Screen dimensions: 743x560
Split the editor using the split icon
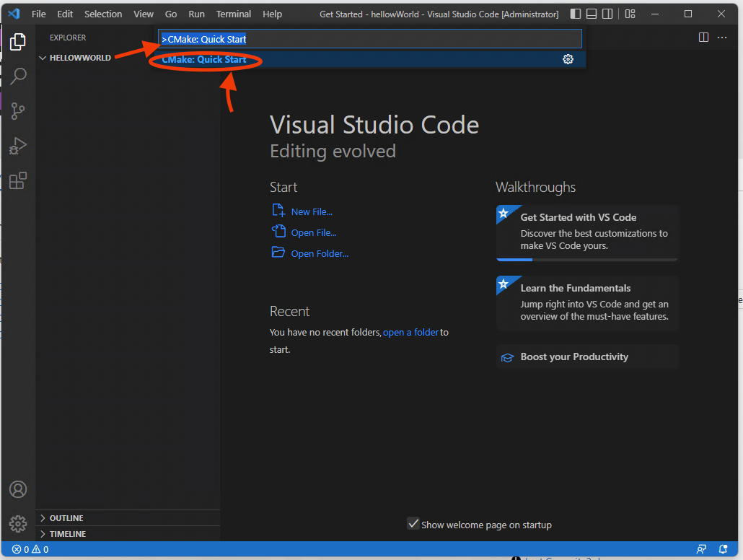(x=703, y=37)
